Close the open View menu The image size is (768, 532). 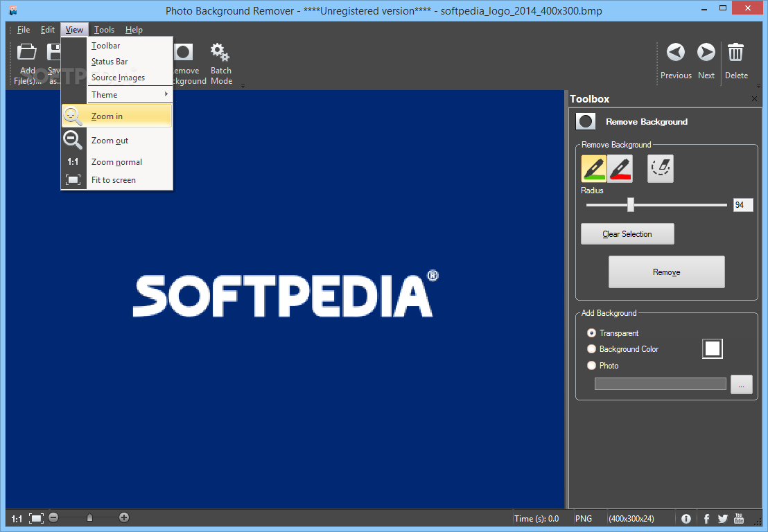74,30
